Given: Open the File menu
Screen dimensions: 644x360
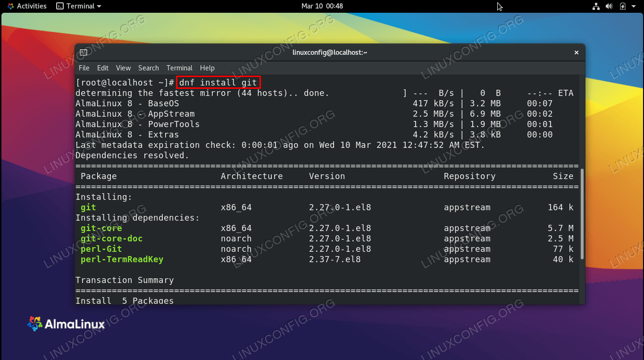Looking at the screenshot, I should tap(84, 68).
